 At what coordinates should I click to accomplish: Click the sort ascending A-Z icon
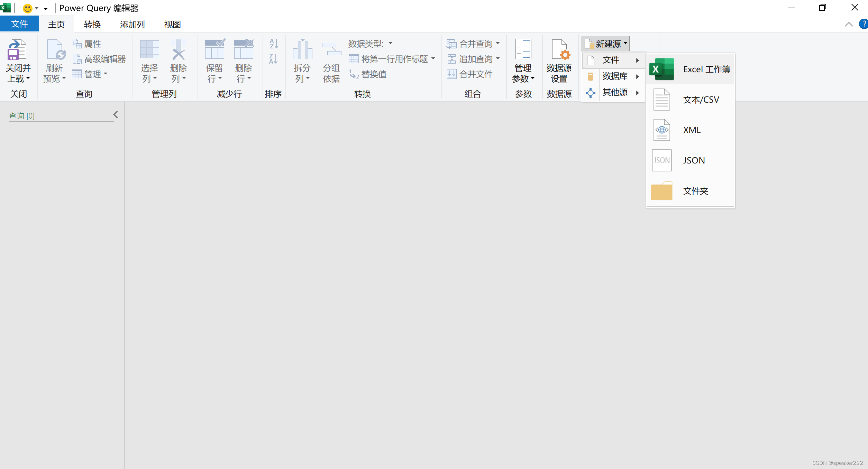click(x=274, y=44)
